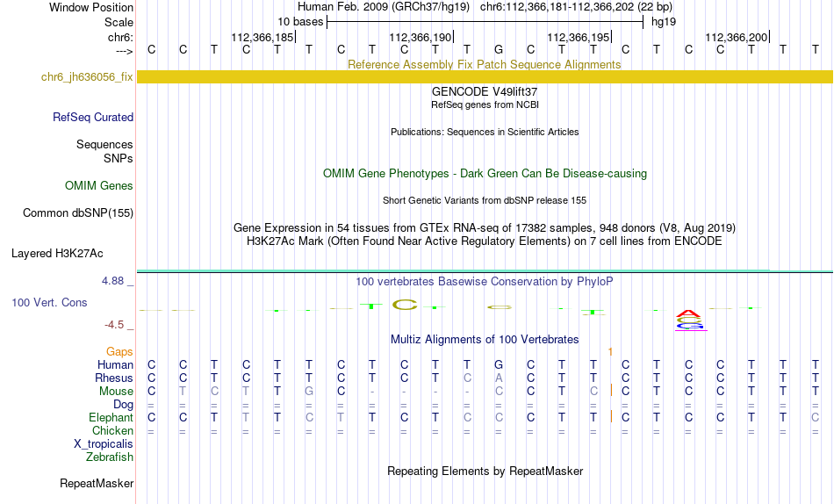Select the Human species label
Viewport: 834px width, 504px height.
point(115,364)
